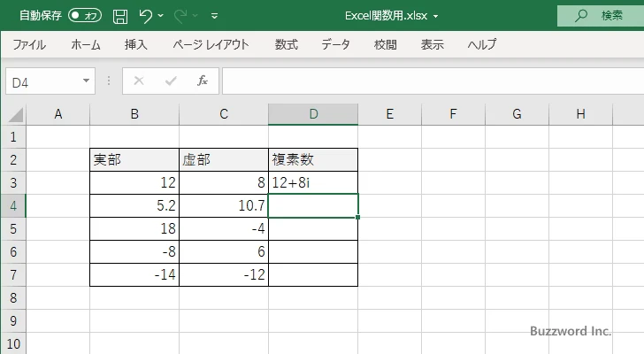Select column D header
644x354 pixels.
(313, 114)
